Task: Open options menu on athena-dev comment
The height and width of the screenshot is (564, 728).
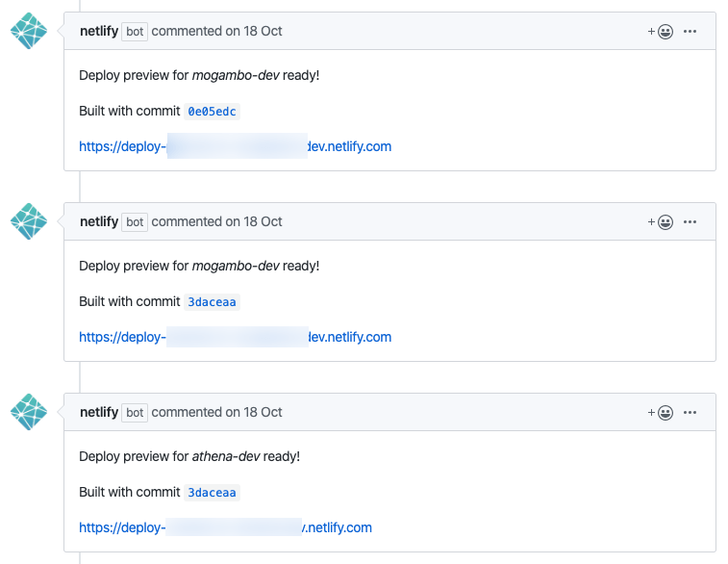Action: tap(690, 413)
